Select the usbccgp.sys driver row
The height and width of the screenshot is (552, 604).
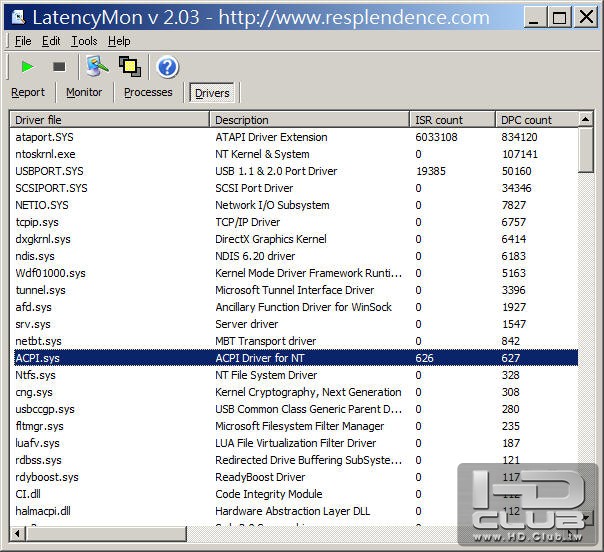(x=296, y=409)
